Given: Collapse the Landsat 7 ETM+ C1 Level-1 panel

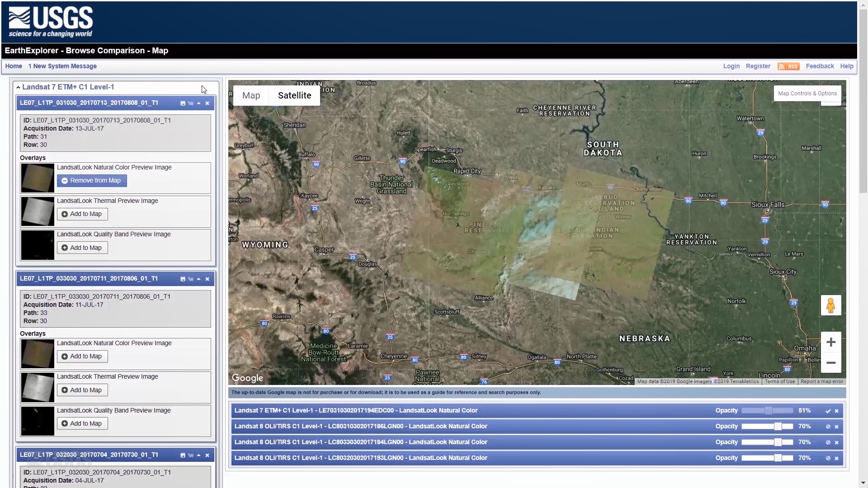Looking at the screenshot, I should click(x=18, y=86).
